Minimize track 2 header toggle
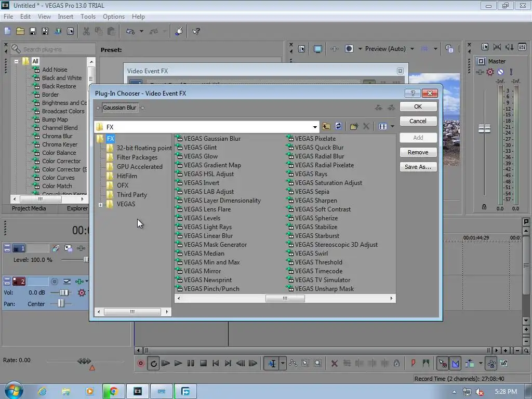 (x=7, y=281)
